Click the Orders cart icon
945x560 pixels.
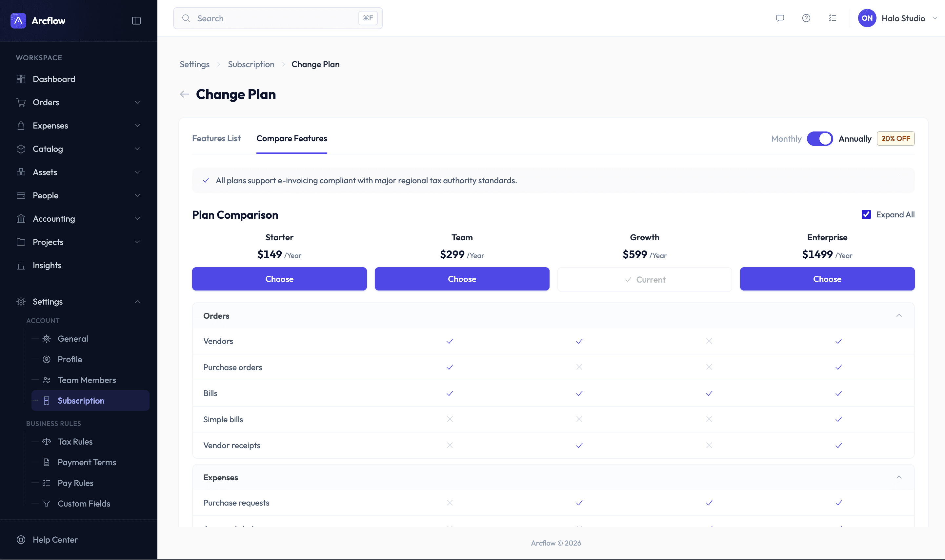(x=21, y=102)
